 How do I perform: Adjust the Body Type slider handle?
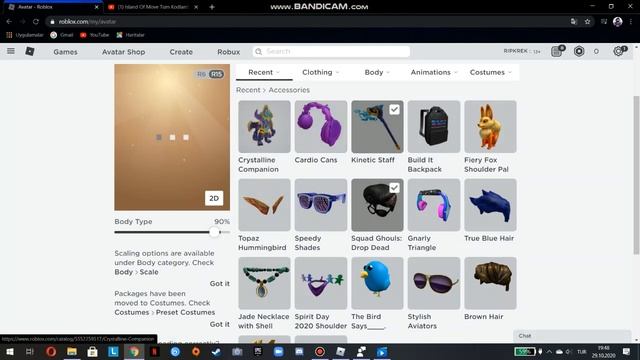point(214,232)
